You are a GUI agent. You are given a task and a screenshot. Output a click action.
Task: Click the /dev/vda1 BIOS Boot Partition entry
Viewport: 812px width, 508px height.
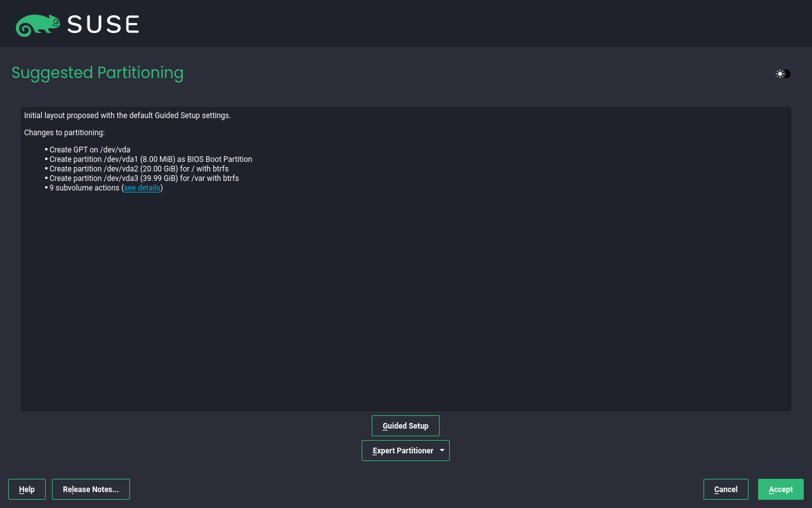pyautogui.click(x=150, y=159)
